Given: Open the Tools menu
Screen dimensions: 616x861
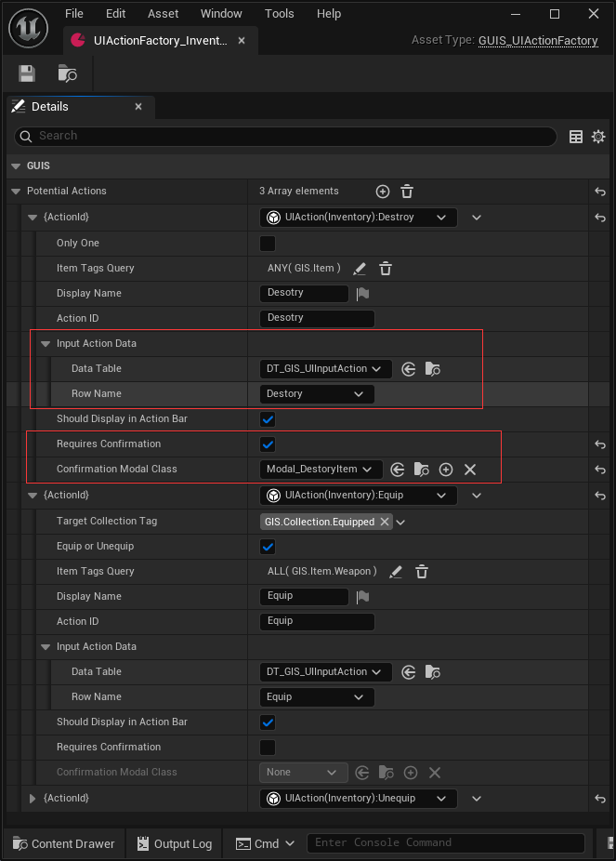Looking at the screenshot, I should [280, 14].
